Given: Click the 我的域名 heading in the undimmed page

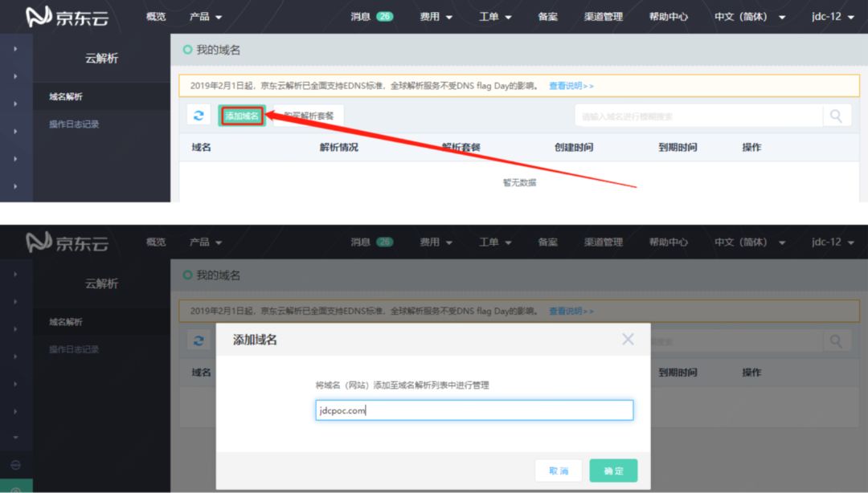Looking at the screenshot, I should point(218,50).
